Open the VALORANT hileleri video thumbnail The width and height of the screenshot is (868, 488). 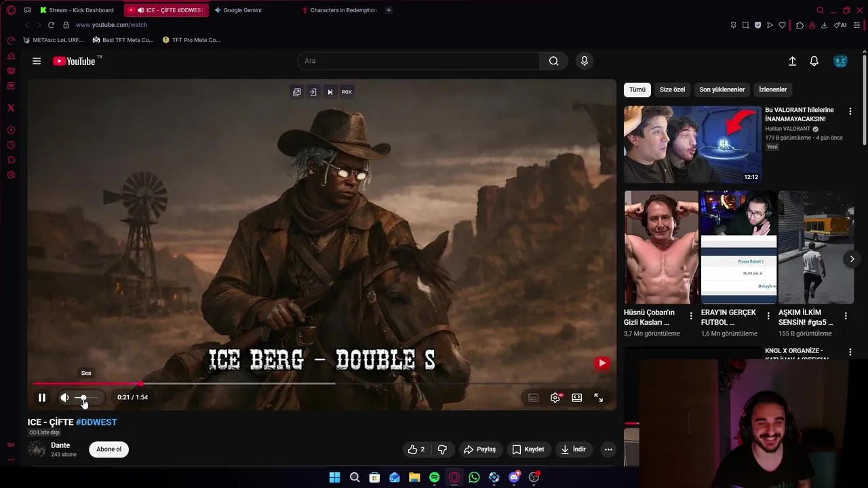pyautogui.click(x=692, y=144)
